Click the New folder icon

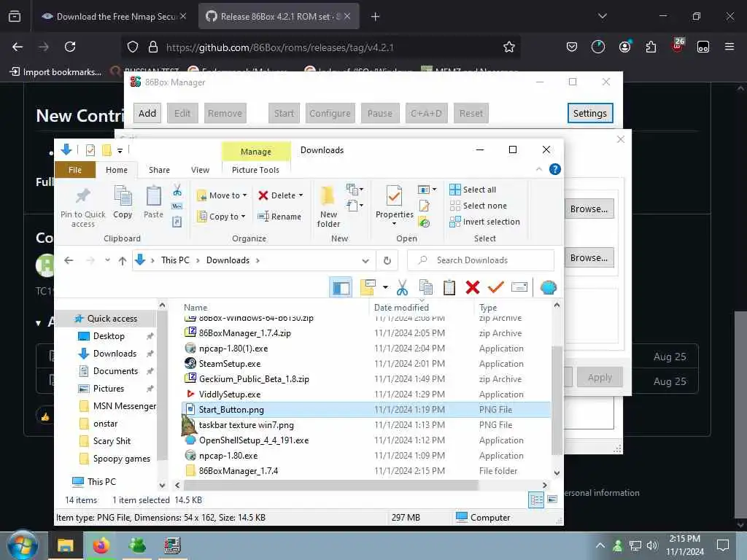(328, 195)
